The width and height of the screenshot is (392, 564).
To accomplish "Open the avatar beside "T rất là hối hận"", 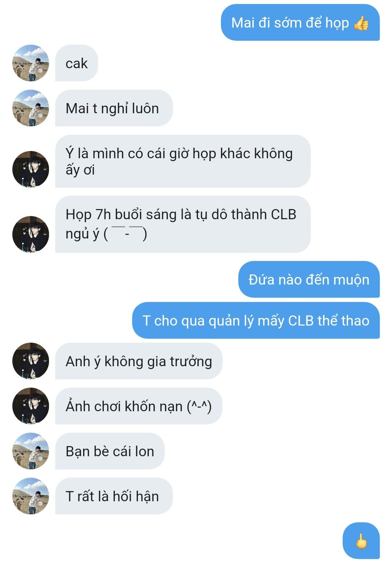I will point(31,496).
